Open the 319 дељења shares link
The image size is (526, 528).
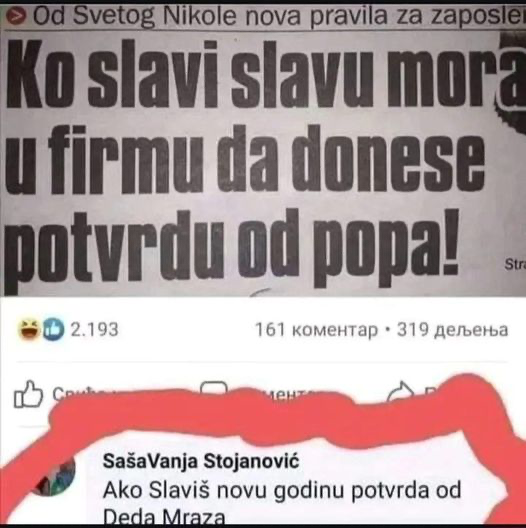(453, 330)
